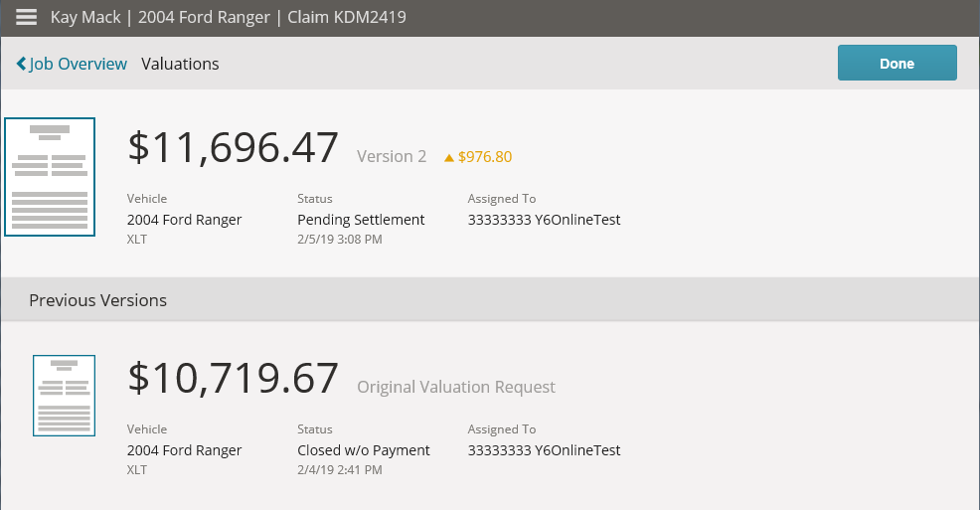980x510 pixels.
Task: Click the claim title in header bar
Action: pyautogui.click(x=229, y=17)
